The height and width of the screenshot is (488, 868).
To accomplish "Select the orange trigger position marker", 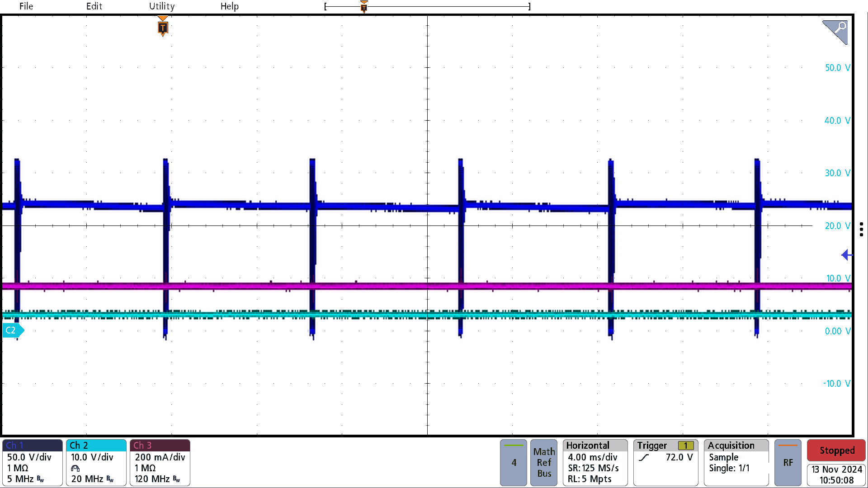I will [162, 28].
